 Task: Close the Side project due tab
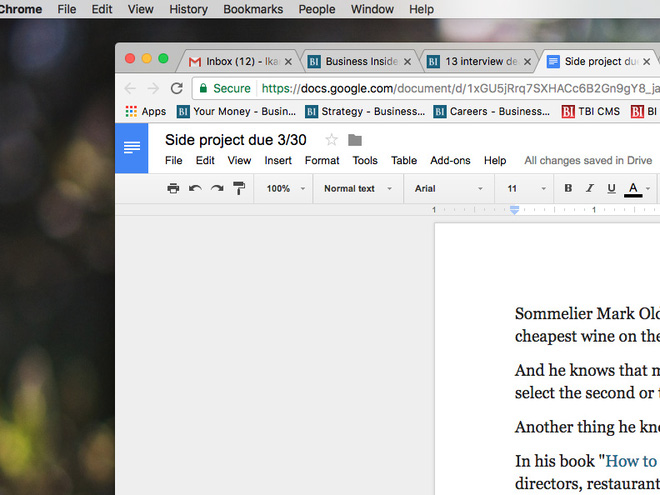point(647,62)
